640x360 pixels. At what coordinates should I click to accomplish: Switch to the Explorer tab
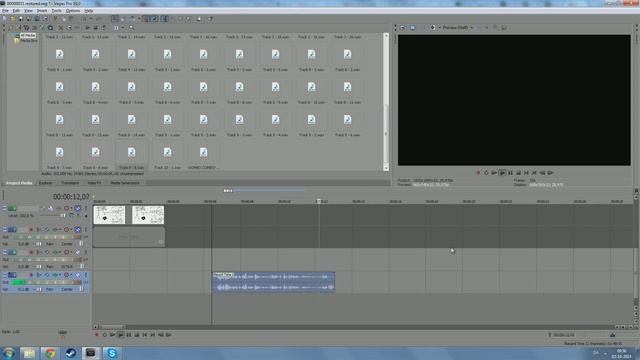pyautogui.click(x=45, y=183)
